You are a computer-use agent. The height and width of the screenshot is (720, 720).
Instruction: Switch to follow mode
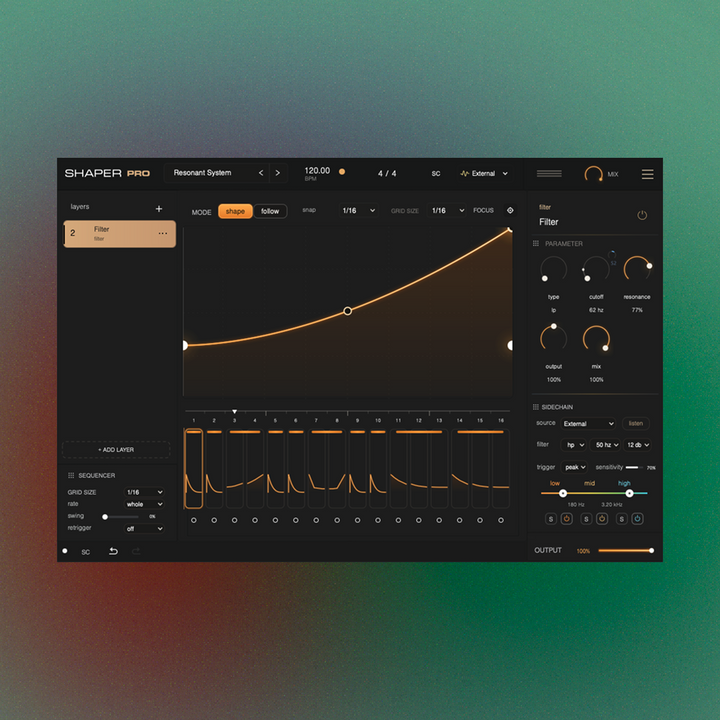270,211
